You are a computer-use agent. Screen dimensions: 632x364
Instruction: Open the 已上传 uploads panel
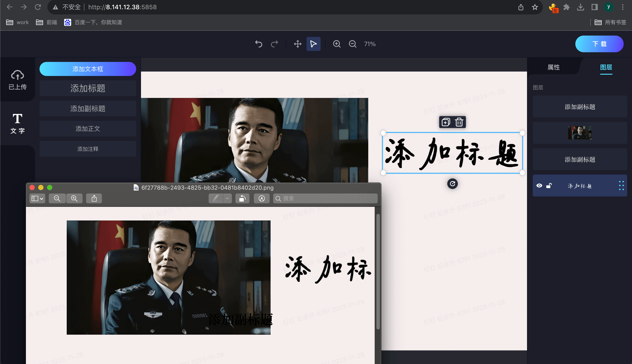point(18,79)
